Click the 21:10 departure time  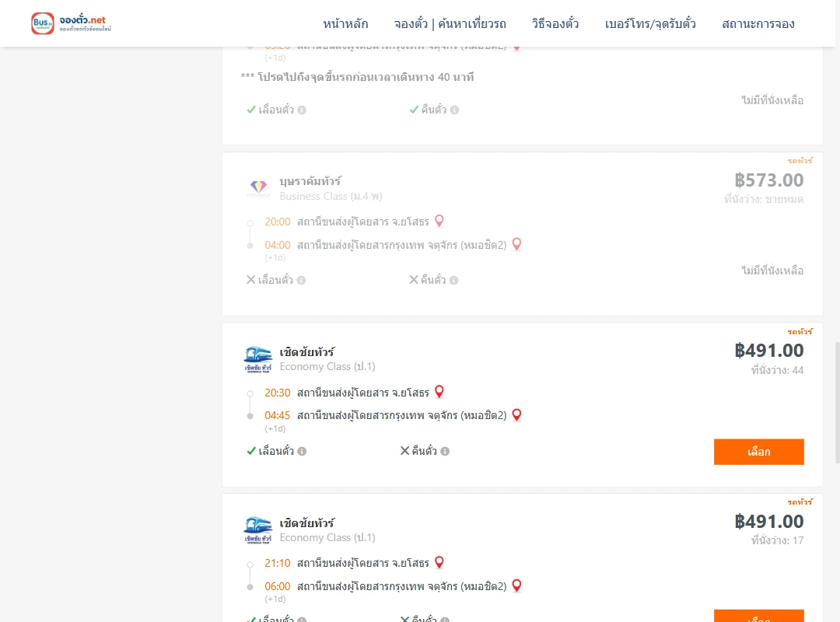click(278, 563)
